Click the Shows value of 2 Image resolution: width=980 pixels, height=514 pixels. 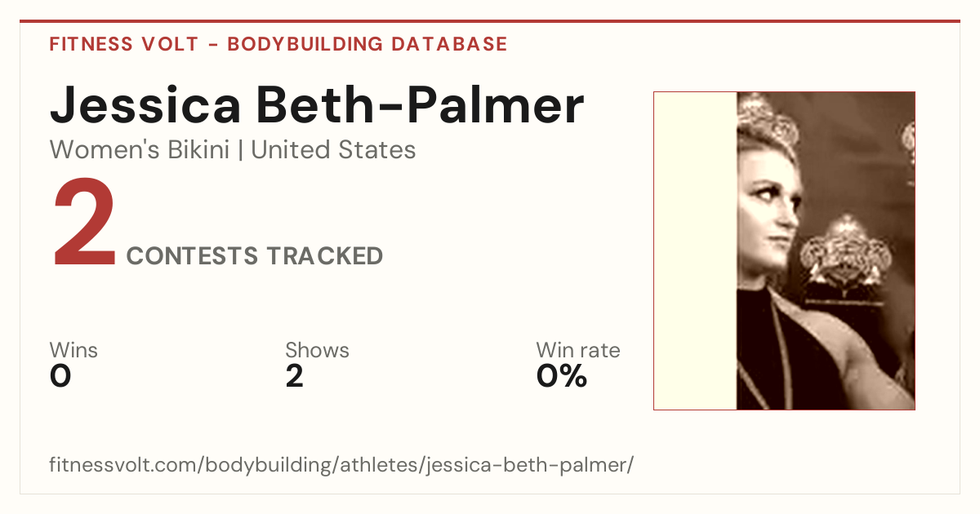(295, 376)
